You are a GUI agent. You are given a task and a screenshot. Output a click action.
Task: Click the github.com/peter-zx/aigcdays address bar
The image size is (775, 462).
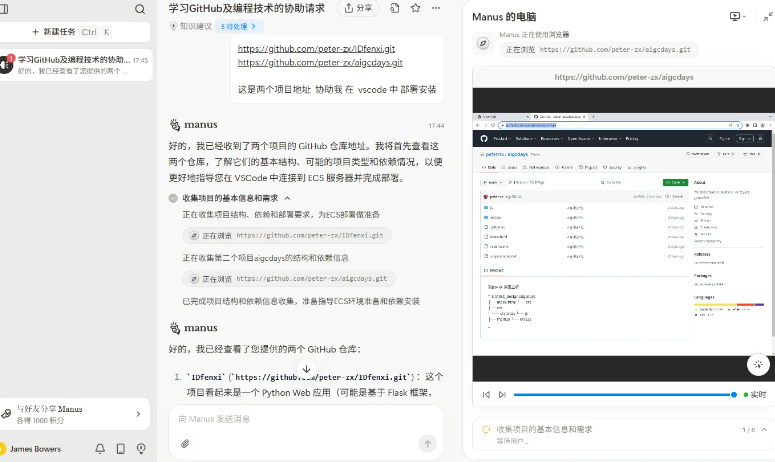[624, 77]
